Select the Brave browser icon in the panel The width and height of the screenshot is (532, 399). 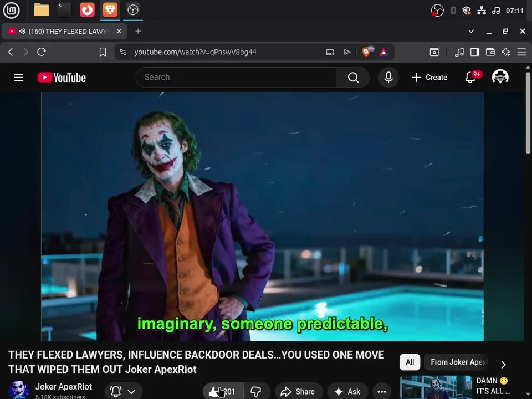(x=110, y=10)
